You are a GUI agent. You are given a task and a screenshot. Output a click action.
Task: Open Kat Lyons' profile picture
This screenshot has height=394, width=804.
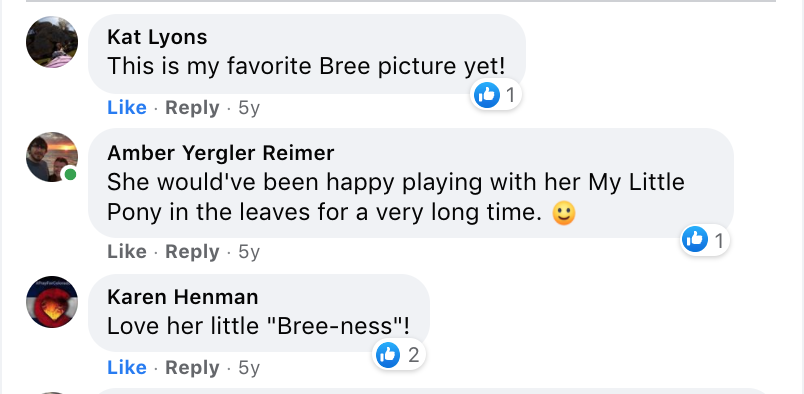[52, 42]
